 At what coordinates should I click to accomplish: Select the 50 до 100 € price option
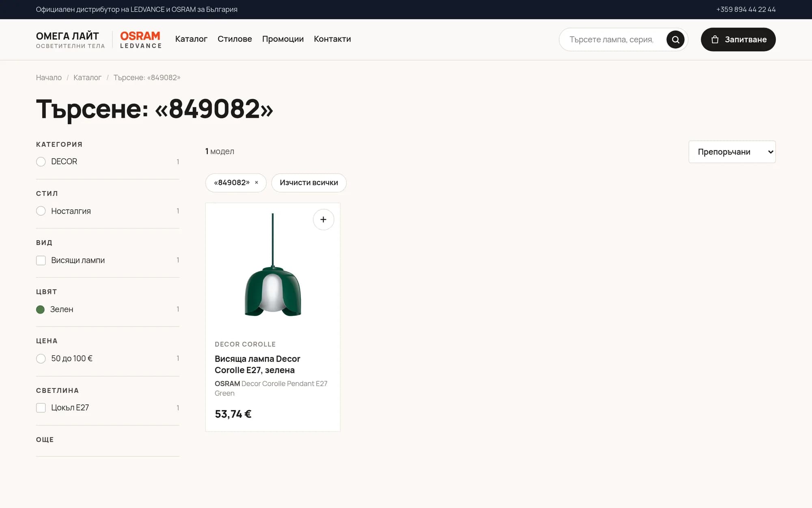(41, 358)
